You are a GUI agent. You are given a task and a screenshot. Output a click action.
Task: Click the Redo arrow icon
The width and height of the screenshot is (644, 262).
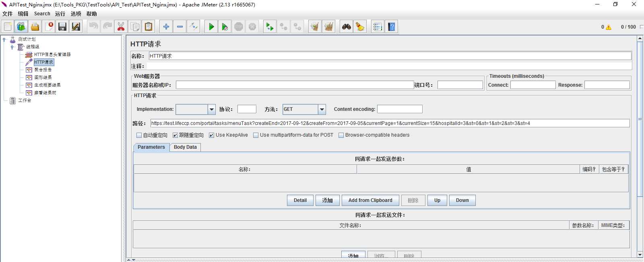point(107,27)
